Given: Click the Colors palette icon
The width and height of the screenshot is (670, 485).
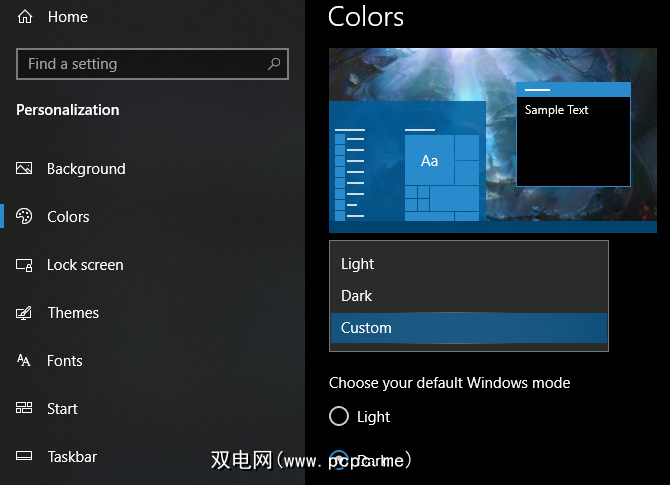Looking at the screenshot, I should pyautogui.click(x=25, y=217).
